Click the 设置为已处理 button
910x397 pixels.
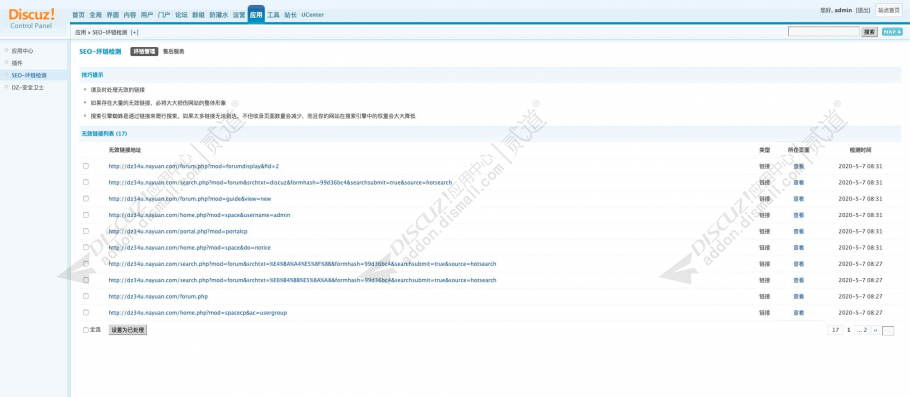(x=128, y=330)
